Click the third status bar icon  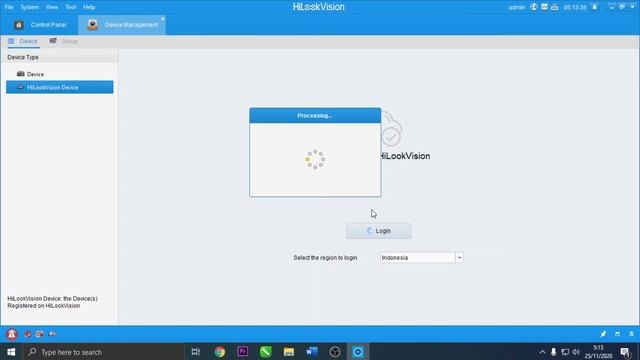[40, 334]
